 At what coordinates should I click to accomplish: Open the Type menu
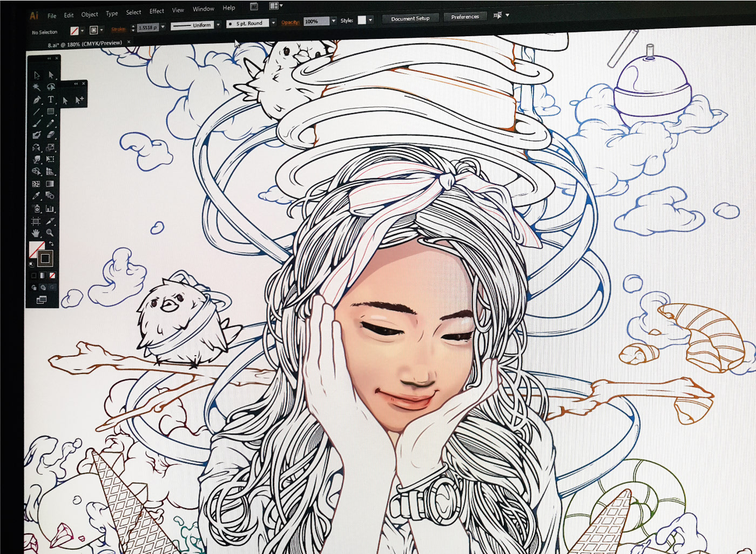[x=112, y=14]
